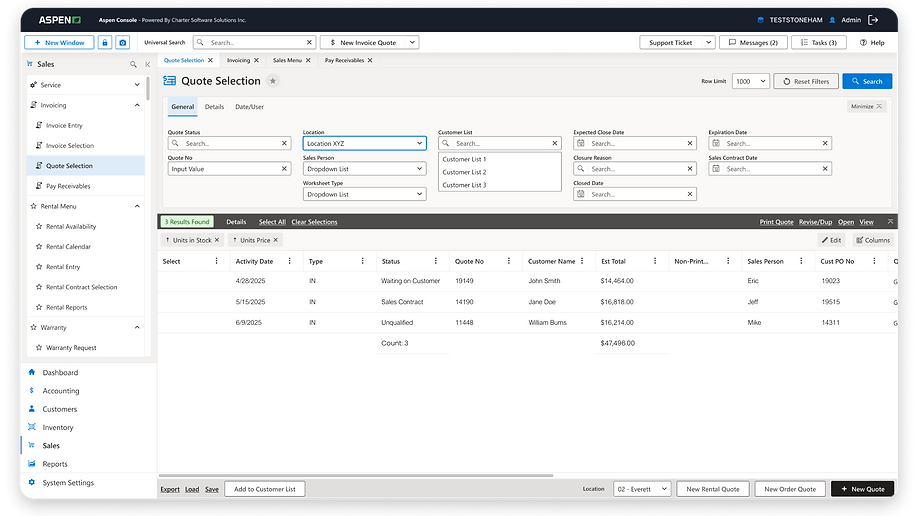Open Quote No column options menu
Viewport: 918px width, 516px height.
tap(509, 261)
